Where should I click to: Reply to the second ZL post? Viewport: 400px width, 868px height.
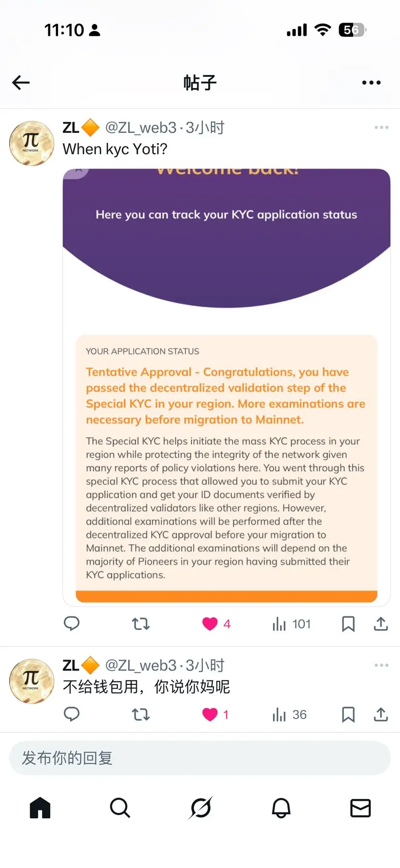(x=71, y=714)
